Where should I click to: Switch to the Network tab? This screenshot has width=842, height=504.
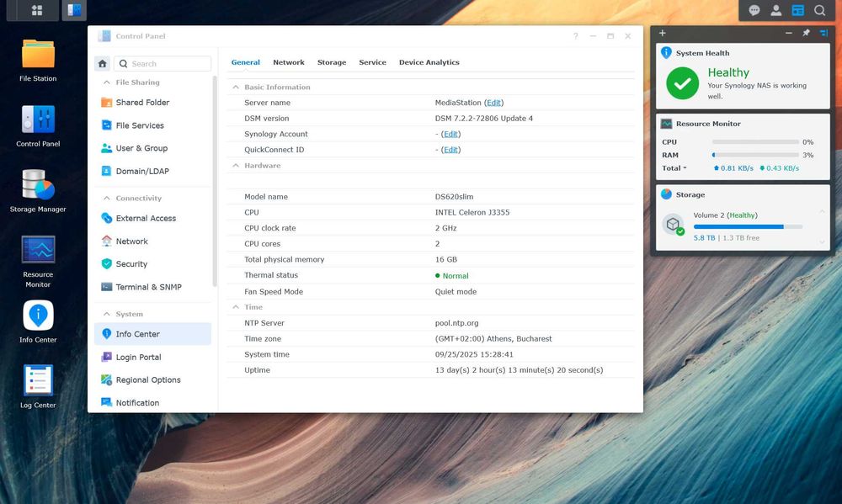point(288,62)
